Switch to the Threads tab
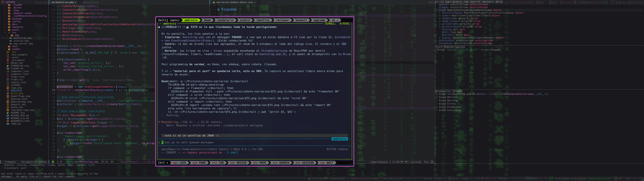 pos(457,91)
